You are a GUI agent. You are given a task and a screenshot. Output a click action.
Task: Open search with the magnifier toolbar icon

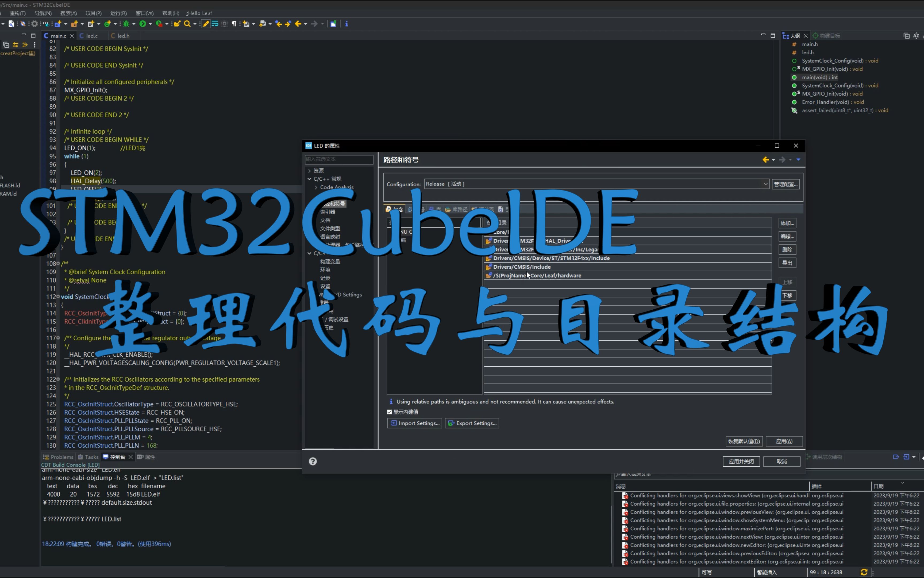tap(187, 24)
